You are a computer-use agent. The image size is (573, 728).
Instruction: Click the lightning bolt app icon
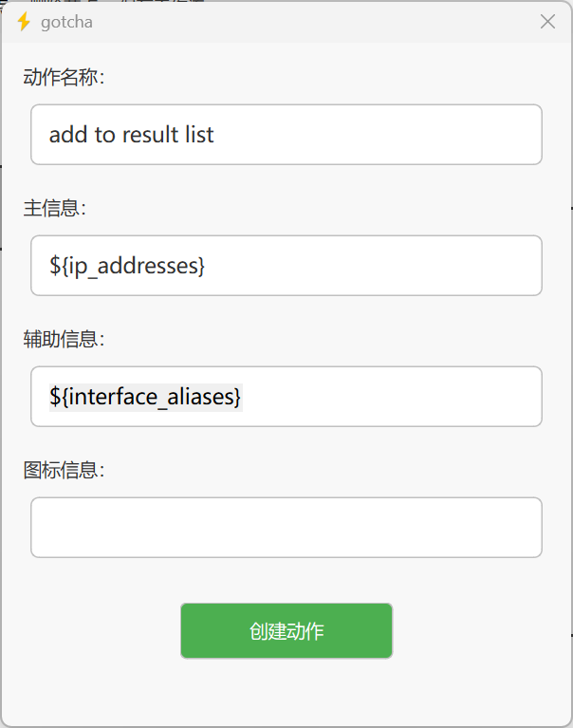coord(23,22)
